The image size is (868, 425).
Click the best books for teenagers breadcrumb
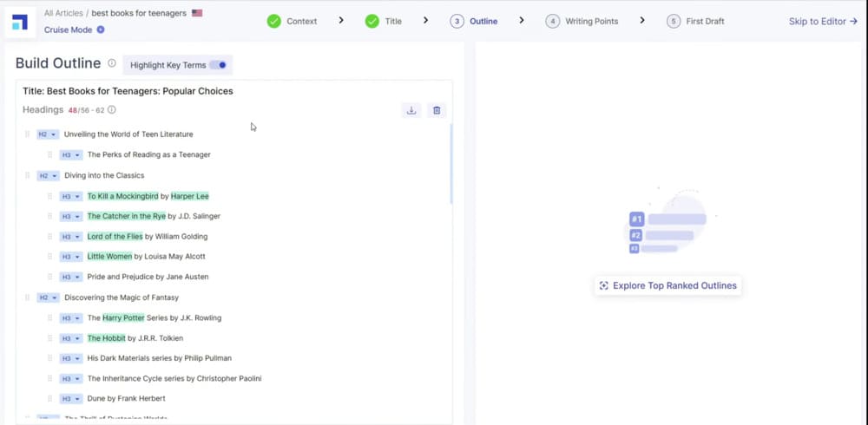(x=139, y=13)
